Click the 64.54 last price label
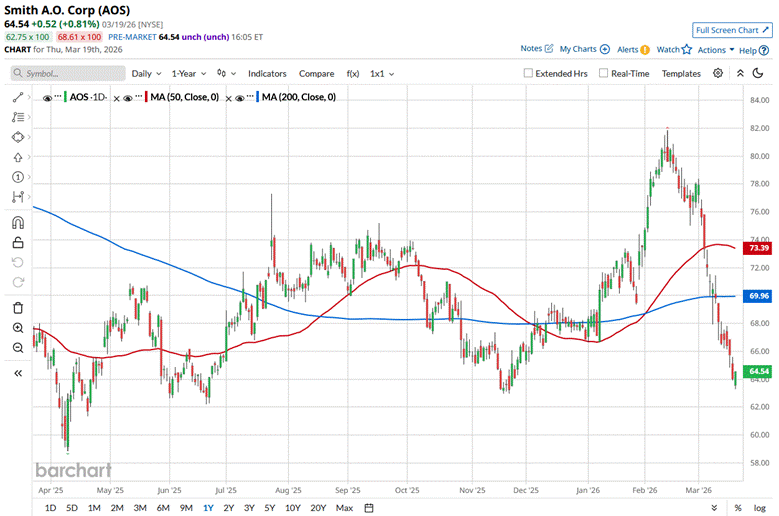The width and height of the screenshot is (779, 516). click(758, 371)
